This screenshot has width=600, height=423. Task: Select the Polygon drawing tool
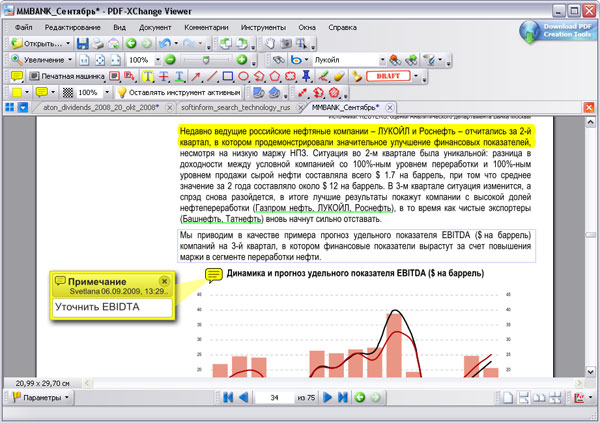coord(275,76)
